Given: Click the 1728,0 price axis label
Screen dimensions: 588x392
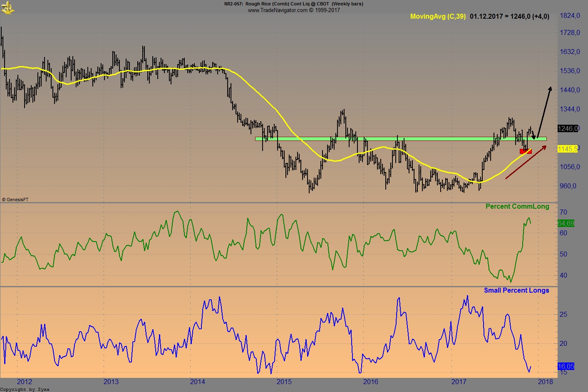Looking at the screenshot, I should point(570,33).
